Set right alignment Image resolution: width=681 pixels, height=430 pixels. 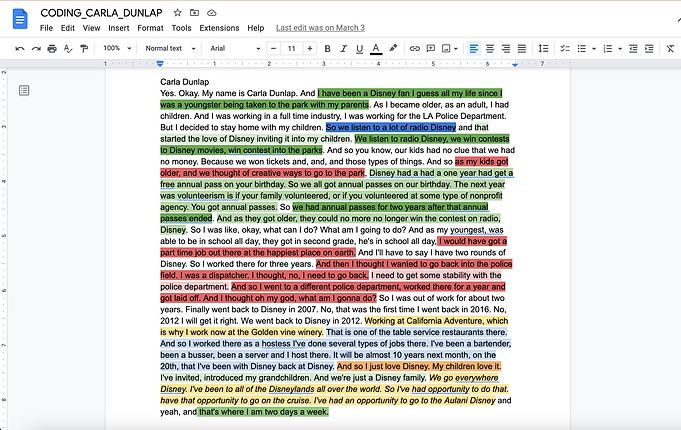(x=506, y=49)
